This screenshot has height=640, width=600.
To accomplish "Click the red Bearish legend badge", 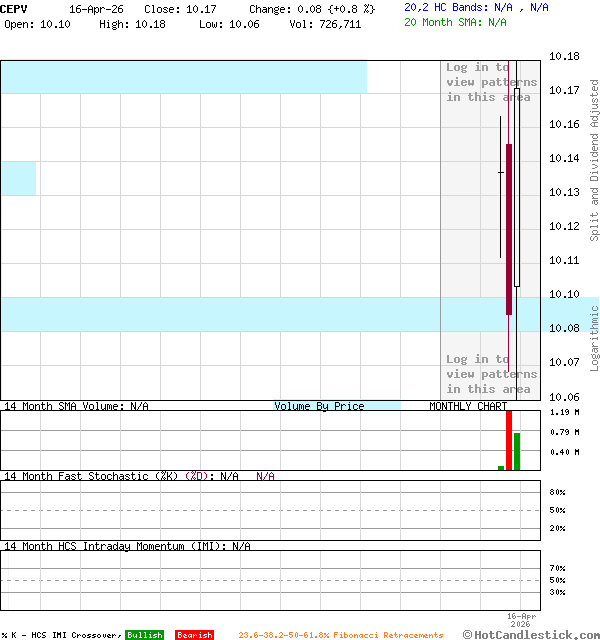I will 194,635.
